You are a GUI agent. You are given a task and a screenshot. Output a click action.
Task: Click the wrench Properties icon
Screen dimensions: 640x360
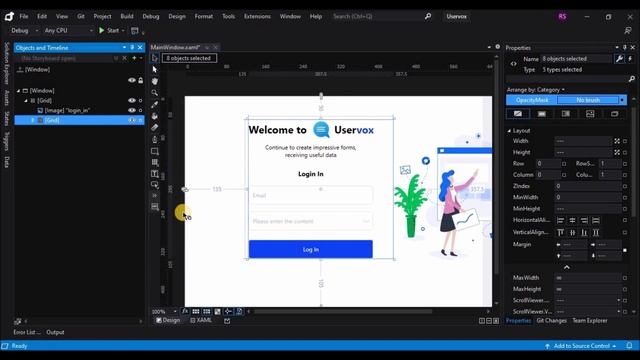(x=619, y=59)
